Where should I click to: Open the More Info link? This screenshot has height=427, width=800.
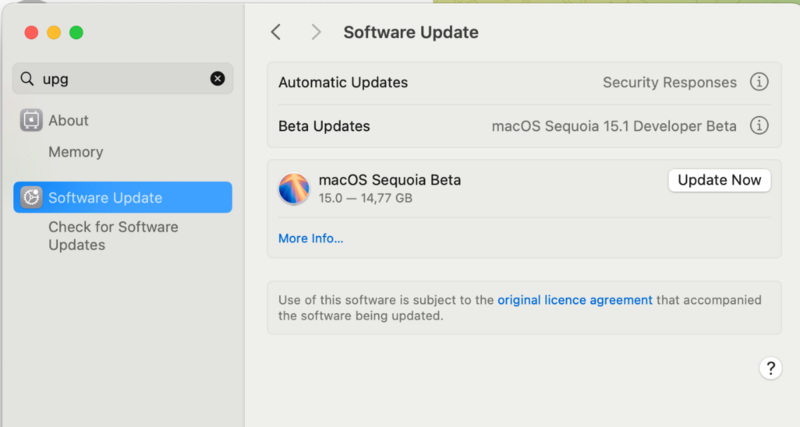click(310, 238)
